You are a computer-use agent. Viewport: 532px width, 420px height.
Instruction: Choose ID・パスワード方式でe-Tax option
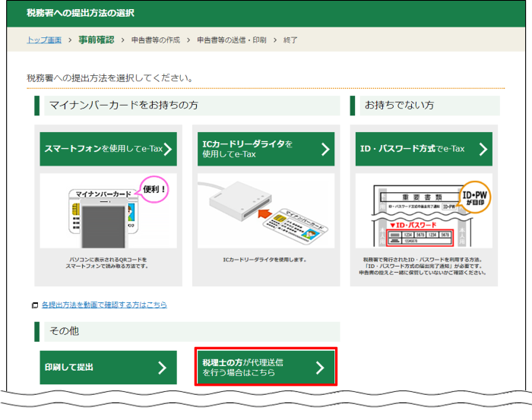tap(423, 149)
